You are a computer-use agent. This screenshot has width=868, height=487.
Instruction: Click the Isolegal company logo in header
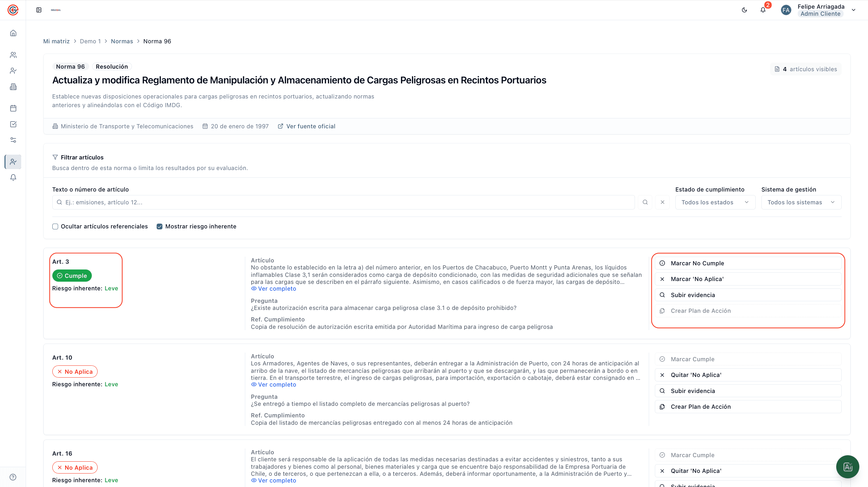coord(56,10)
